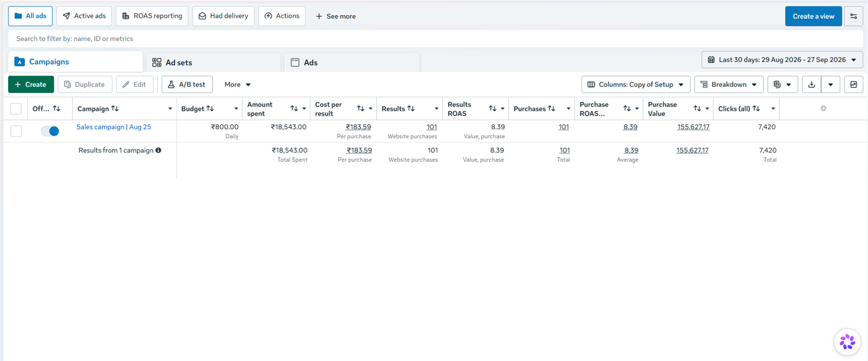Sort by Purchases column arrows
868x361 pixels.
(551, 109)
